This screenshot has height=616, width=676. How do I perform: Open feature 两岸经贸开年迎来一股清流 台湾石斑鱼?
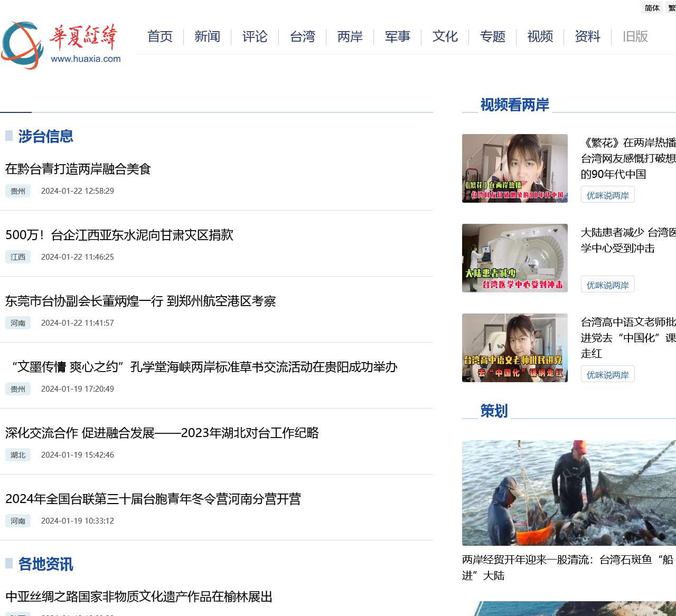click(x=568, y=567)
